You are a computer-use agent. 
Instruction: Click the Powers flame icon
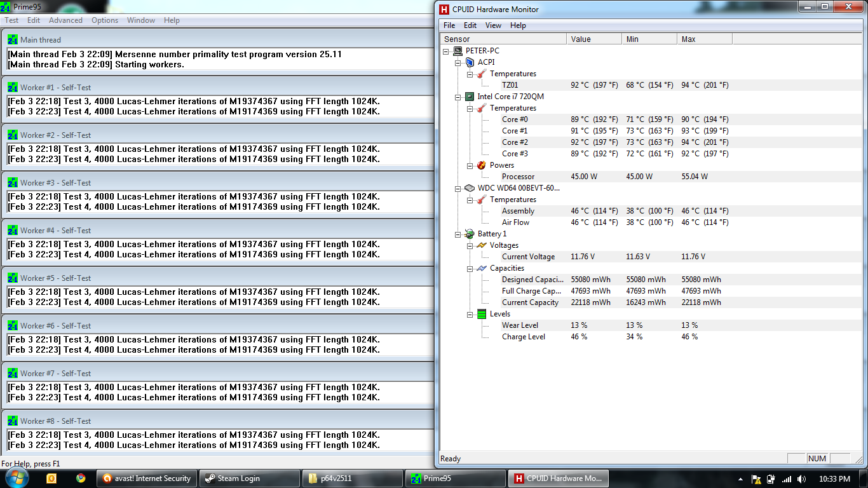(x=482, y=165)
